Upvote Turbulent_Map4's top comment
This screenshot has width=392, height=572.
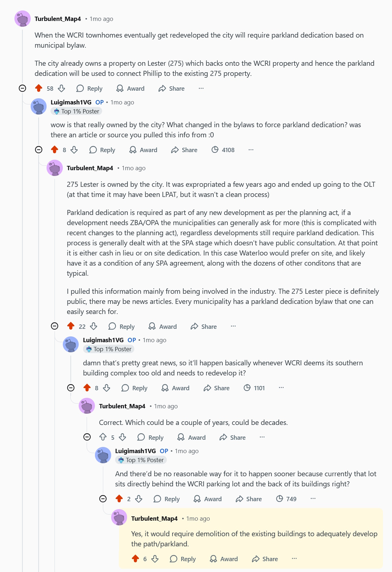tap(38, 88)
